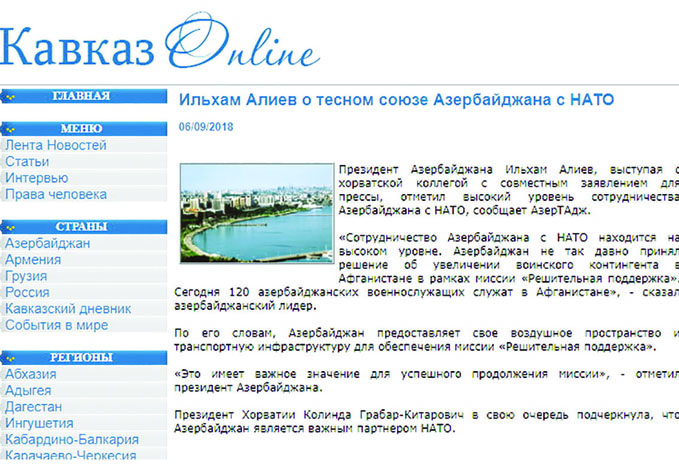
Task: Select Грузия in the countries list
Action: tap(26, 276)
